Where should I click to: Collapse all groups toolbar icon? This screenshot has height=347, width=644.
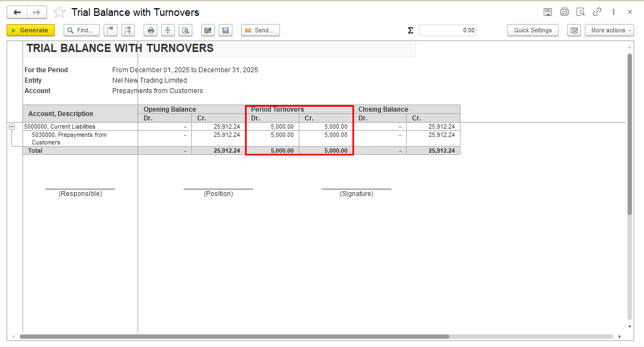pos(111,30)
